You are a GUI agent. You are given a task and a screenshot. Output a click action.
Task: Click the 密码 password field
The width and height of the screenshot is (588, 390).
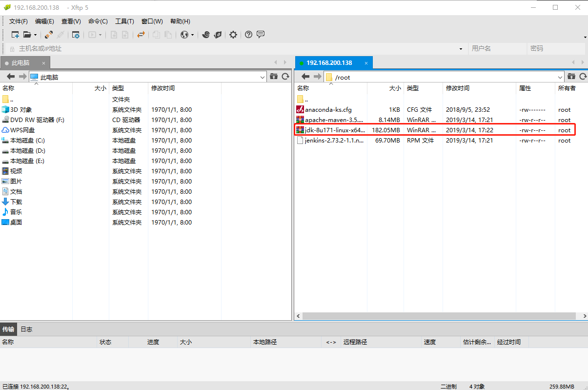[x=556, y=48]
